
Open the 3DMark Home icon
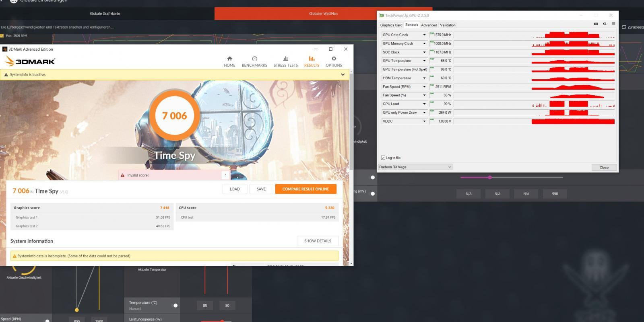pyautogui.click(x=229, y=59)
